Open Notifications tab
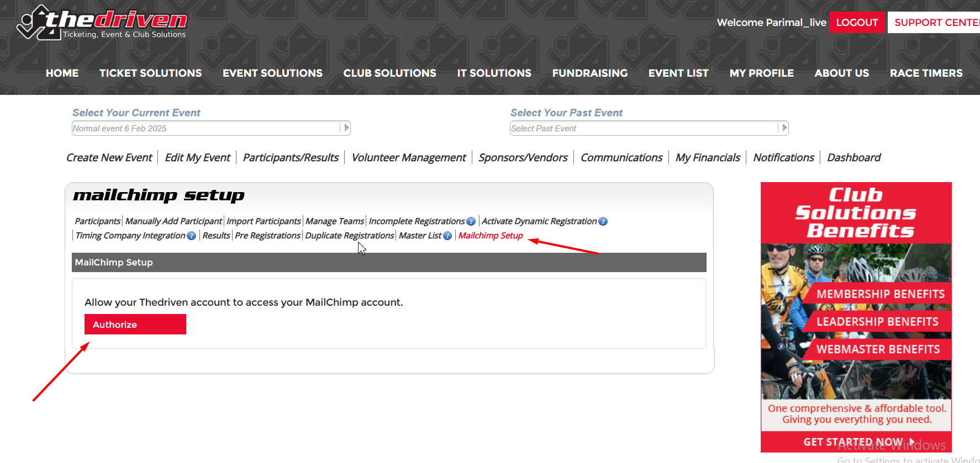The height and width of the screenshot is (463, 980). coord(783,157)
